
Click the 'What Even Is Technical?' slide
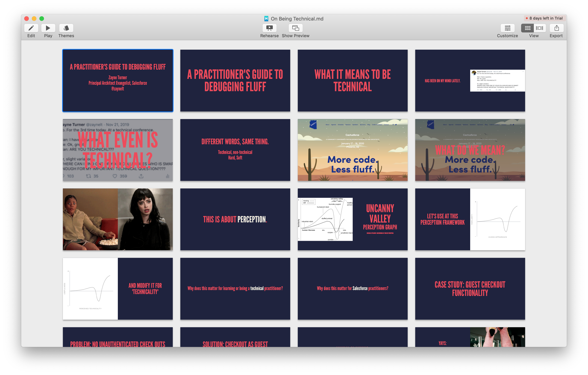click(118, 150)
